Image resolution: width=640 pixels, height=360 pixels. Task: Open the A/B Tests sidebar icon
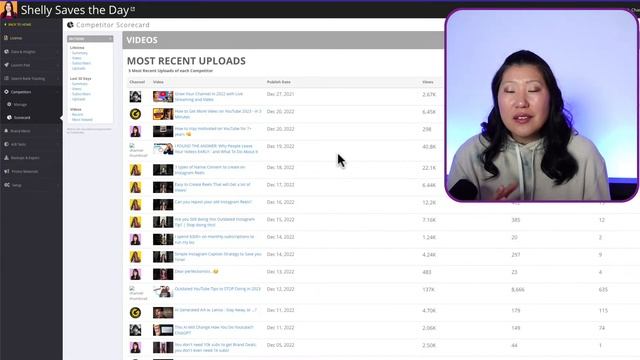6,144
